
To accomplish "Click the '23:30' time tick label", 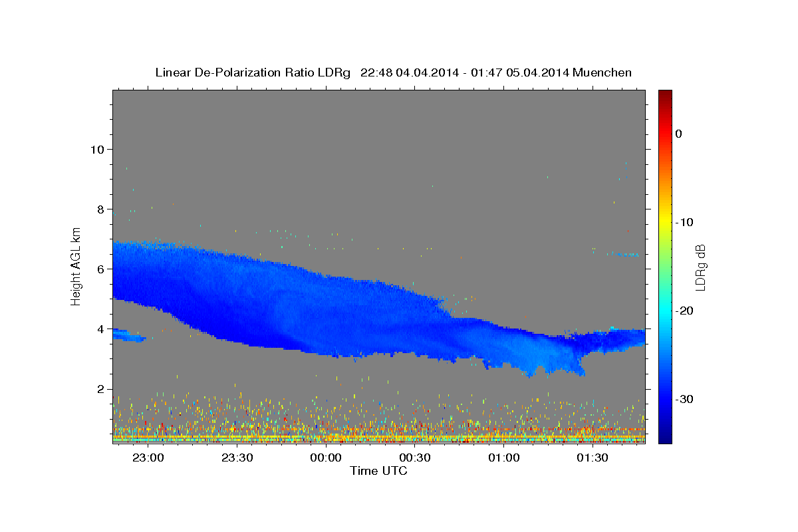I will click(237, 458).
